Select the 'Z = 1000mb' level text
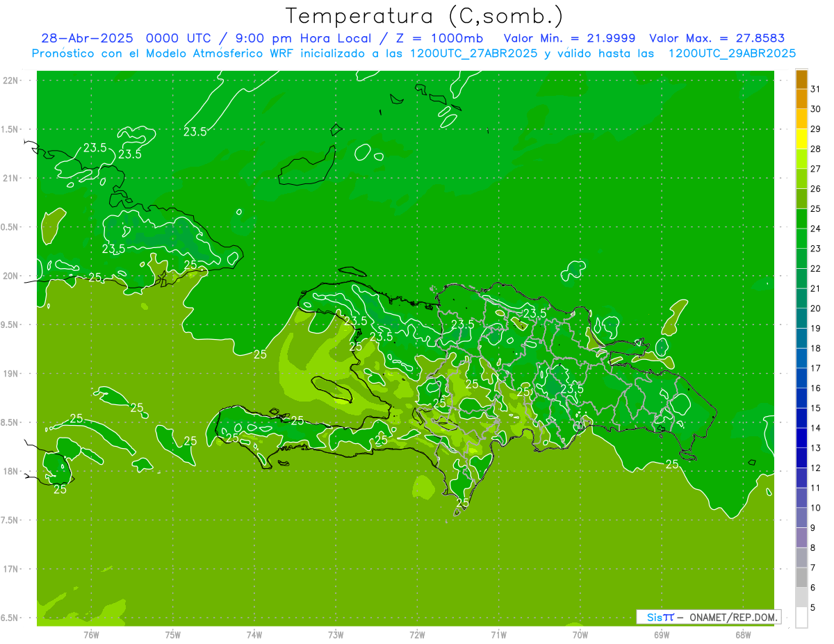 tap(439, 38)
